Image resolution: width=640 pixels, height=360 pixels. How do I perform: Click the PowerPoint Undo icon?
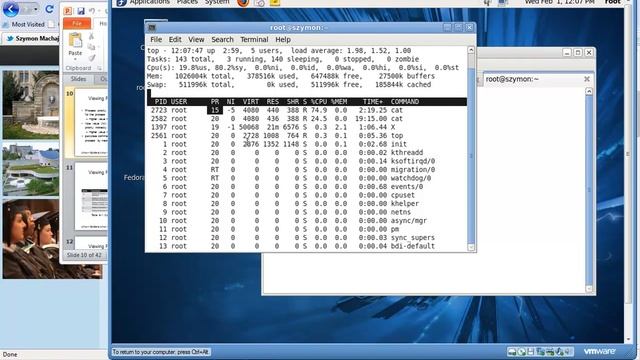coord(92,11)
